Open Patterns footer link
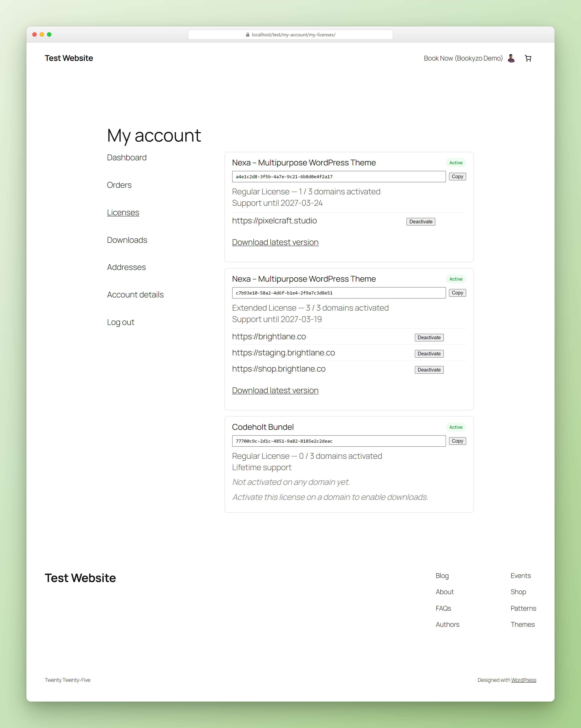Viewport: 581px width, 728px height. click(x=523, y=608)
